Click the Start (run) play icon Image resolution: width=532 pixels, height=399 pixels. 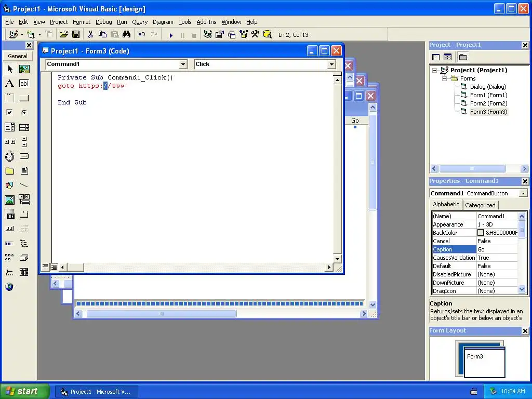(x=171, y=35)
